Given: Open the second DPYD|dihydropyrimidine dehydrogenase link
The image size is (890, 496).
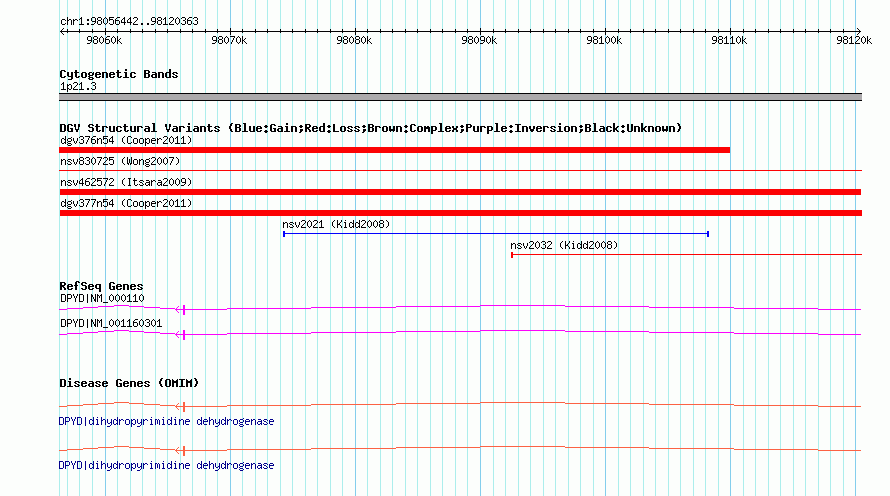Looking at the screenshot, I should pyautogui.click(x=166, y=465).
